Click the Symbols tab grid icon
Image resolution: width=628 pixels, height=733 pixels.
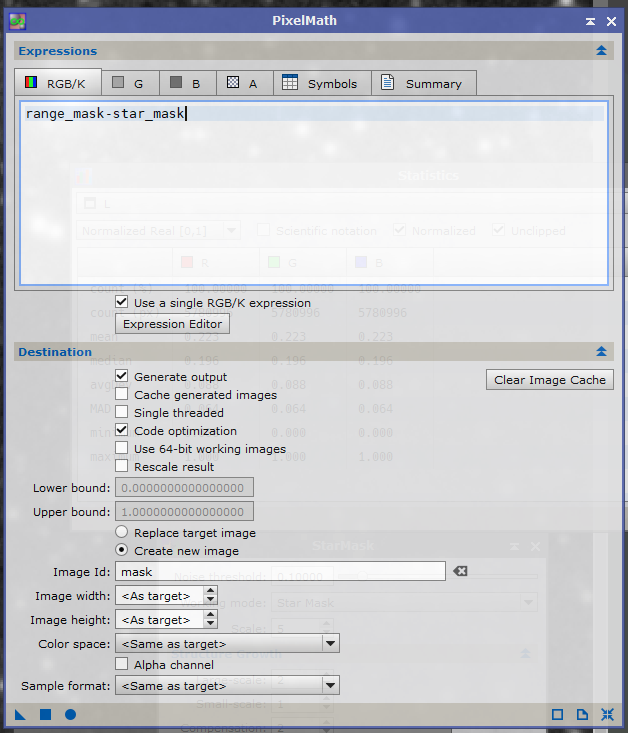coord(290,82)
